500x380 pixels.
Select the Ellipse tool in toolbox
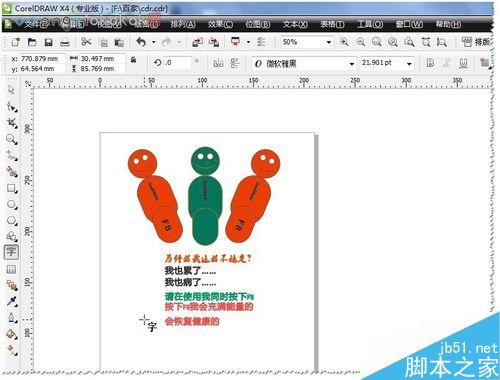coord(12,205)
